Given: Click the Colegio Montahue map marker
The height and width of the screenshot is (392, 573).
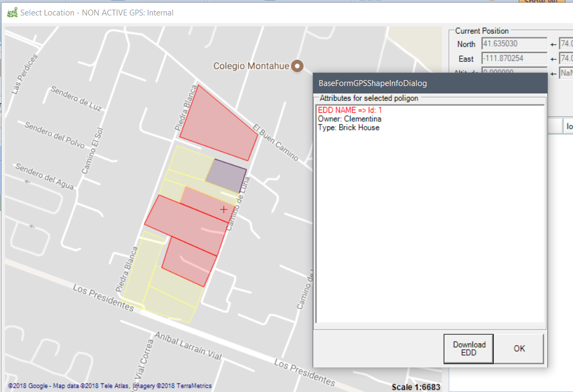Looking at the screenshot, I should [297, 66].
